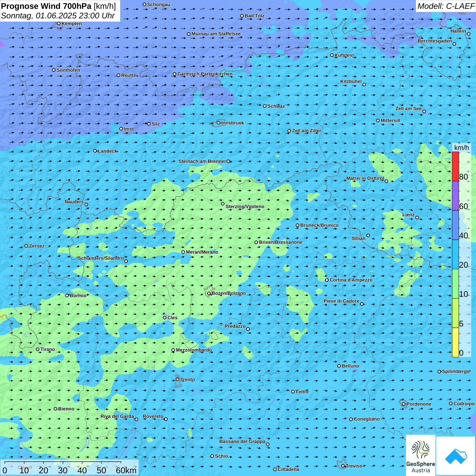Click the Steinach am Brenner label
Screen dimensions: 476x476
click(x=202, y=161)
